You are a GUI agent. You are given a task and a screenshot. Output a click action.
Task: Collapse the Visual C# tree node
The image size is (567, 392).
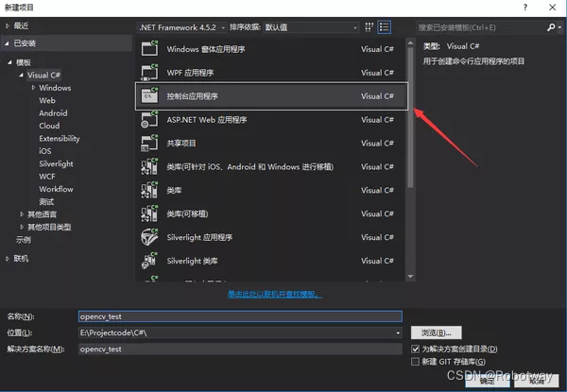coord(21,76)
